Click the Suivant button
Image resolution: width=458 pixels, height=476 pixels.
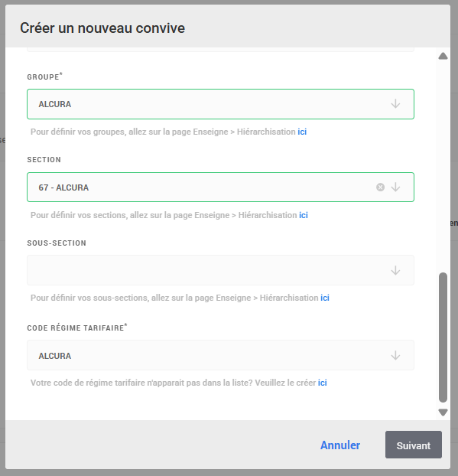pyautogui.click(x=414, y=445)
